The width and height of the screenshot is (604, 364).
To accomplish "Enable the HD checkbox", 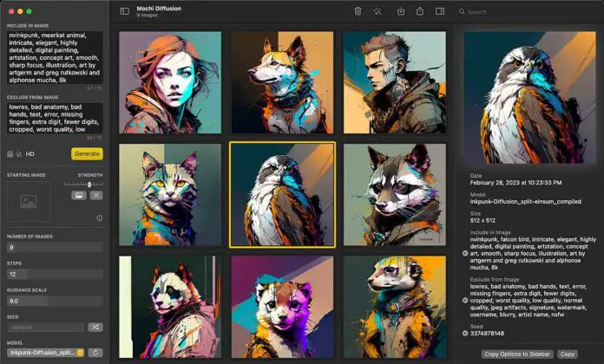I will [10, 153].
